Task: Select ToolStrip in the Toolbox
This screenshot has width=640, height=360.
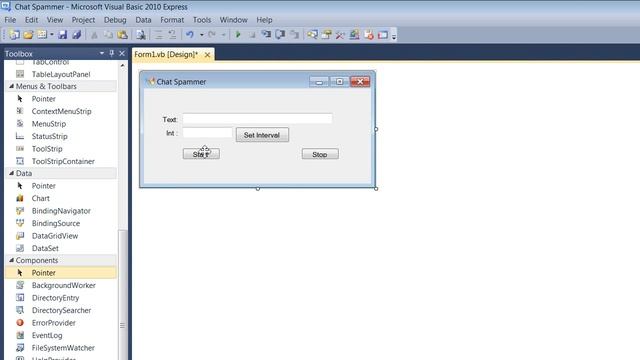Action: coord(61,149)
